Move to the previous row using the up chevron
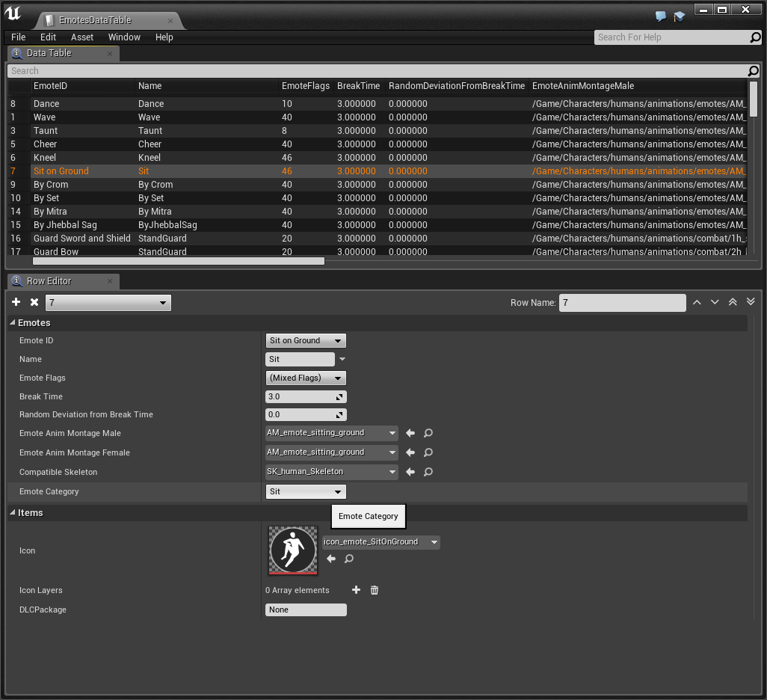This screenshot has height=700, width=767. [697, 302]
